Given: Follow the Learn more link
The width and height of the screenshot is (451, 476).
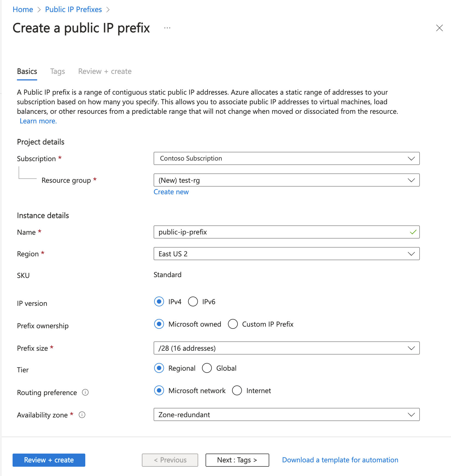Looking at the screenshot, I should pos(38,121).
